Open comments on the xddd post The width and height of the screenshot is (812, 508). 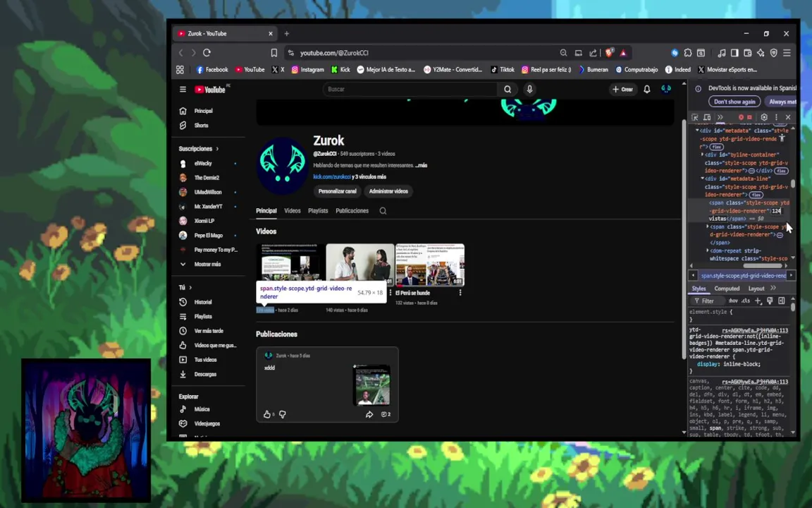(x=386, y=414)
